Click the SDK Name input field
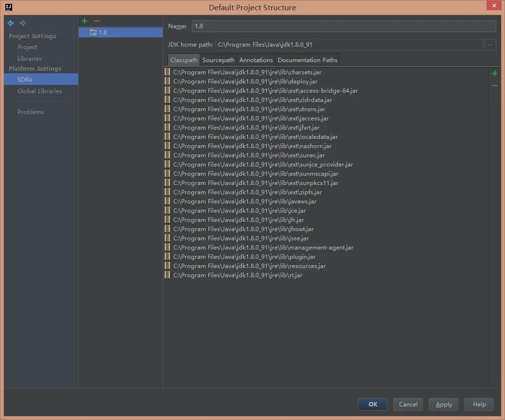This screenshot has width=505, height=420. tap(344, 26)
